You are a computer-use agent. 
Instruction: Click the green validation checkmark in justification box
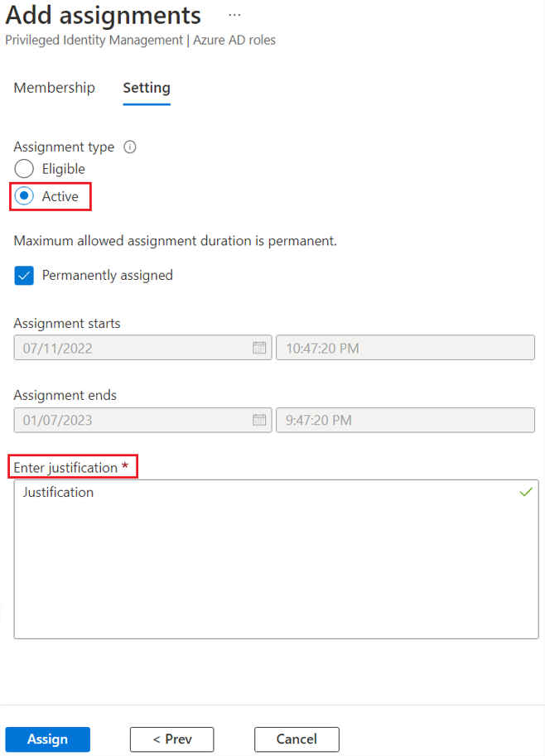coord(526,492)
